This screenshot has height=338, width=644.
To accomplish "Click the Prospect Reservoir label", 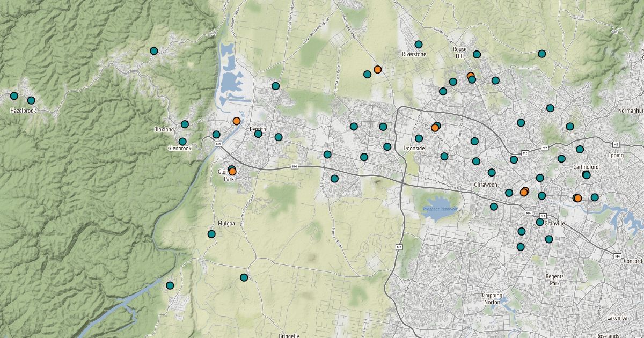I will pos(440,209).
